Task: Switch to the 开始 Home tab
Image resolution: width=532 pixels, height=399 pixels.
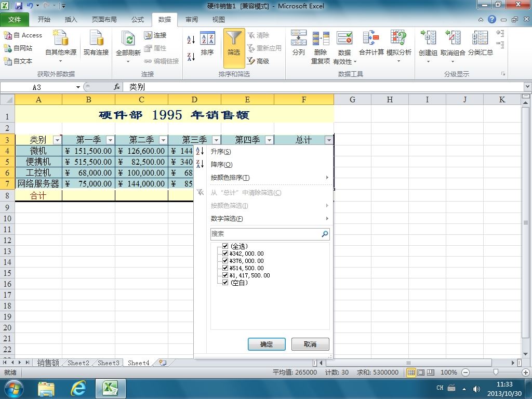Action: point(44,20)
